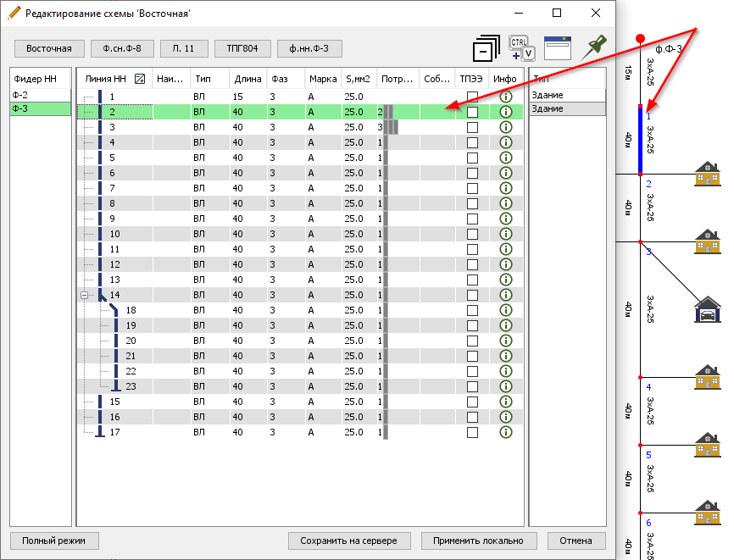
Task: Tick the ТПЭЭ checkbox for line 12
Action: (472, 265)
